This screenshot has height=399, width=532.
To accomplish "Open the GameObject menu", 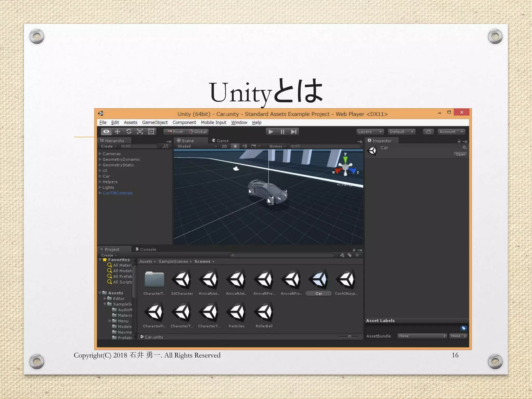I will 155,122.
